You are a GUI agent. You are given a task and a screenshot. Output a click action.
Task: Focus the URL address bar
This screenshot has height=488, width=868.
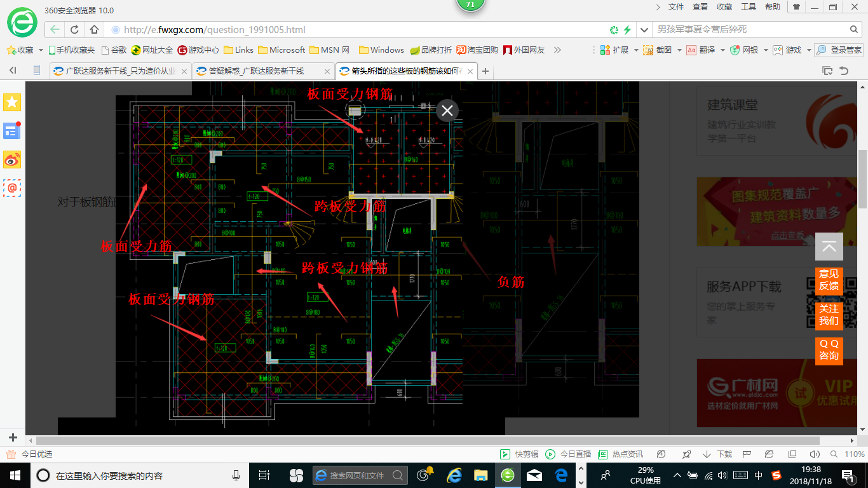[356, 29]
